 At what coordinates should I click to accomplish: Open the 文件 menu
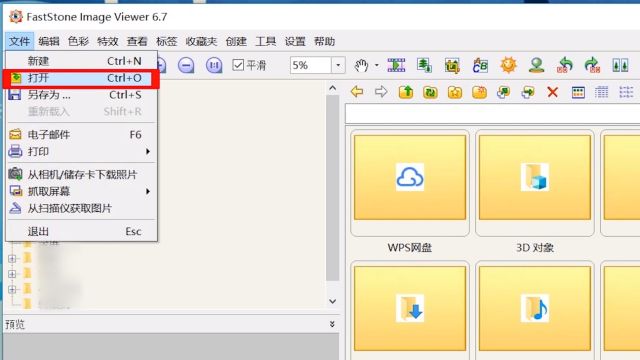click(x=19, y=41)
